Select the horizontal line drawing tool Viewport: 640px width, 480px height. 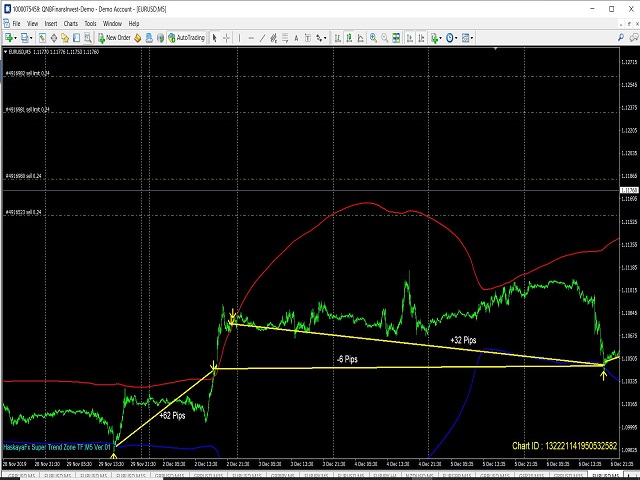coord(251,38)
